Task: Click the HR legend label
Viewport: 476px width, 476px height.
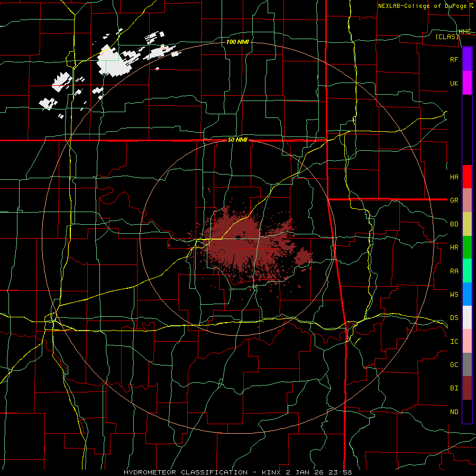Action: [x=454, y=248]
